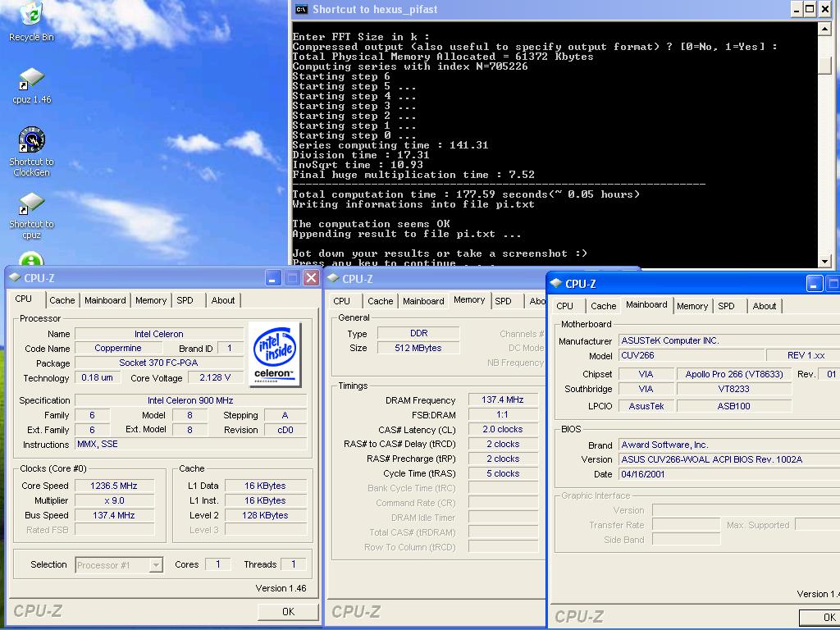Select CPU tab in left CPU-Z window
This screenshot has height=630, width=840.
(24, 299)
